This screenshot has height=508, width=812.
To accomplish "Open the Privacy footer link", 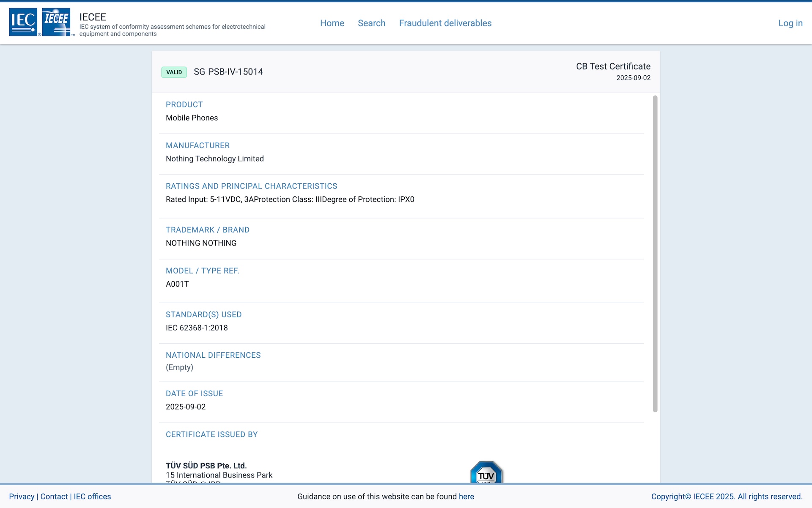I will tap(22, 497).
